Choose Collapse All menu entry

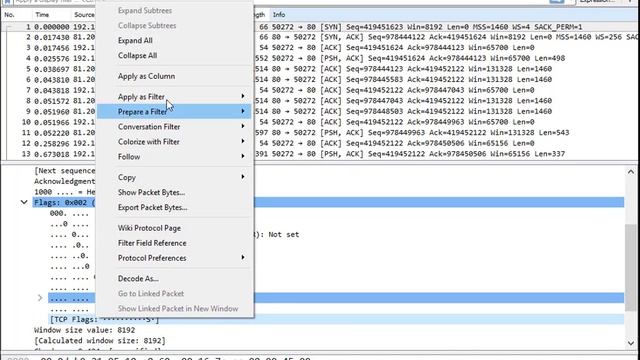(137, 56)
